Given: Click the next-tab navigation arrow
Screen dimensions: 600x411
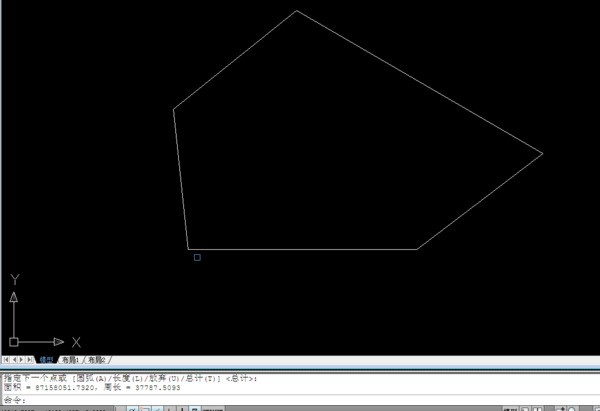Looking at the screenshot, I should coord(22,359).
